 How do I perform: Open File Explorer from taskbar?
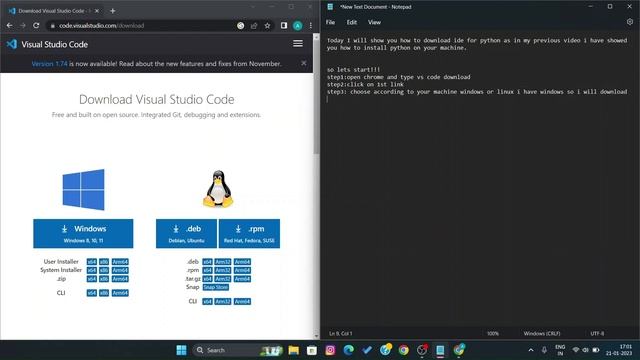tap(293, 350)
